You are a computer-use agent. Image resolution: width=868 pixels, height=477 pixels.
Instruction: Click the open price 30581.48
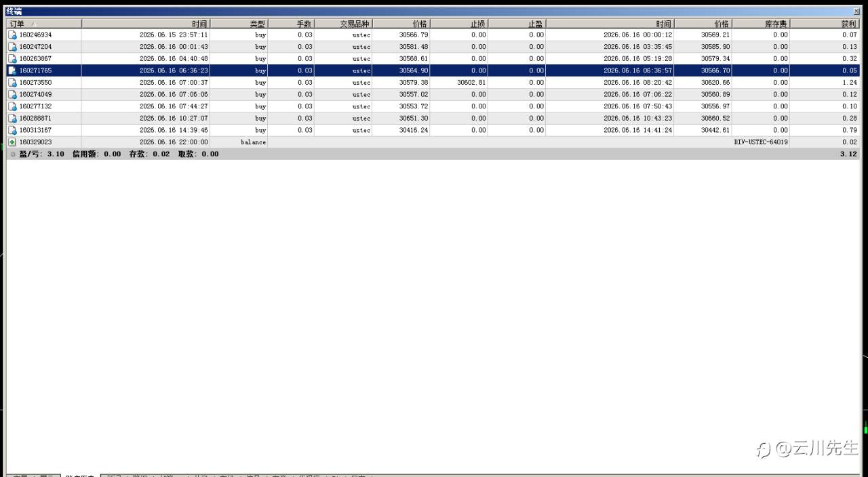click(x=414, y=47)
